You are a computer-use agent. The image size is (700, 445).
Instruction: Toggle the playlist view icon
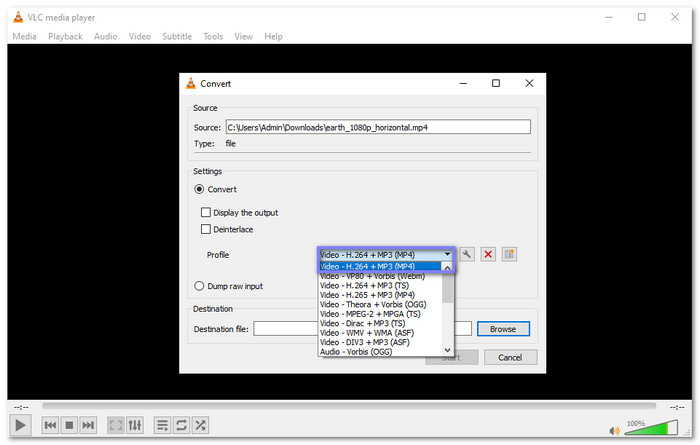coord(162,425)
